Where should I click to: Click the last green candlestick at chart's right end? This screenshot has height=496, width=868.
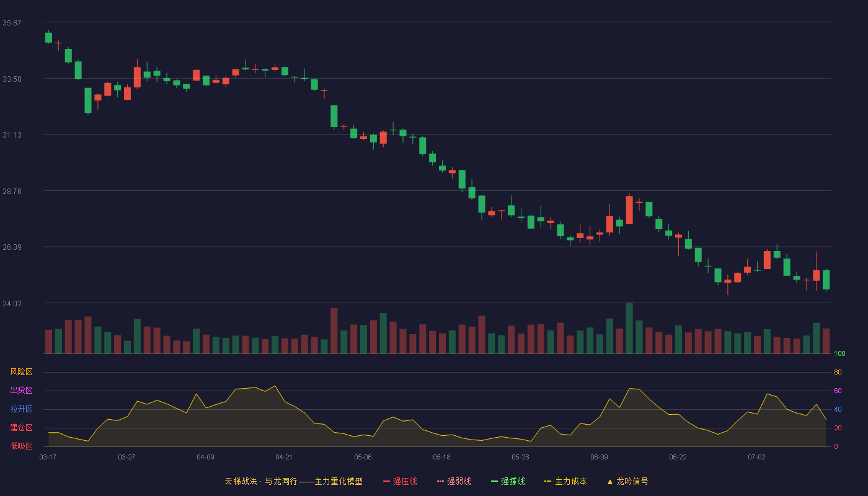826,280
